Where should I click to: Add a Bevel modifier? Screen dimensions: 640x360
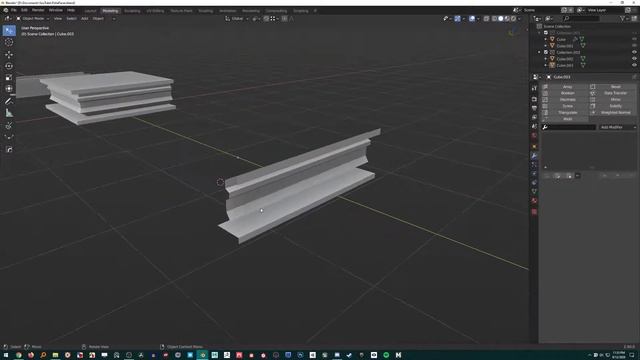(613, 87)
